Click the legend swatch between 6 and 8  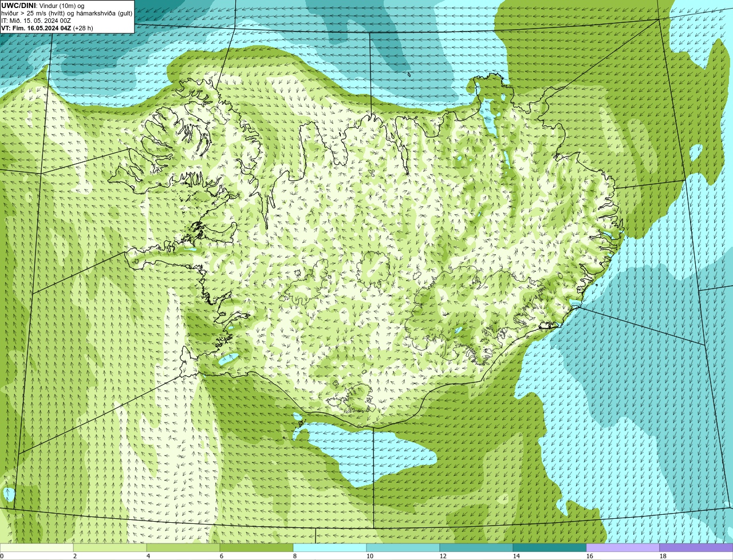(x=257, y=547)
